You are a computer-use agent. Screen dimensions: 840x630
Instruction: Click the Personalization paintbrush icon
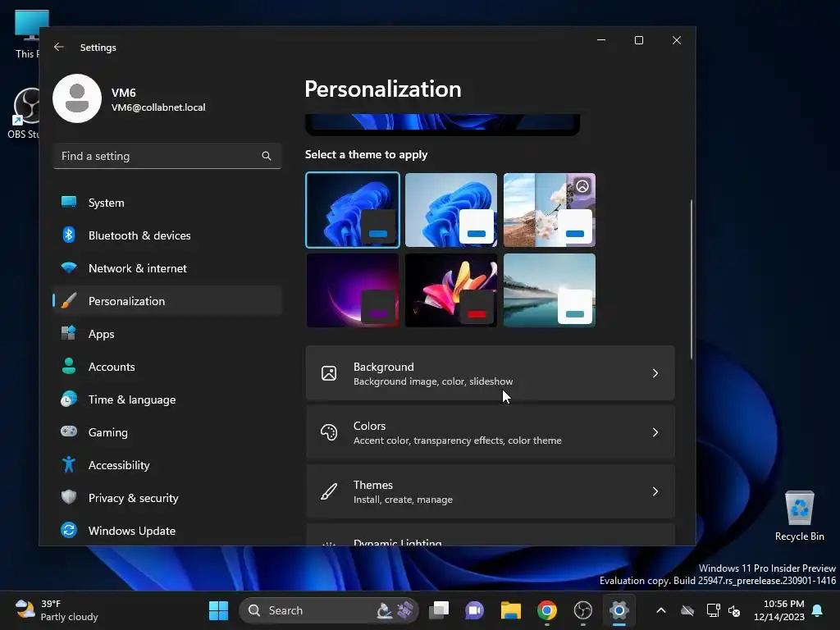click(x=69, y=300)
